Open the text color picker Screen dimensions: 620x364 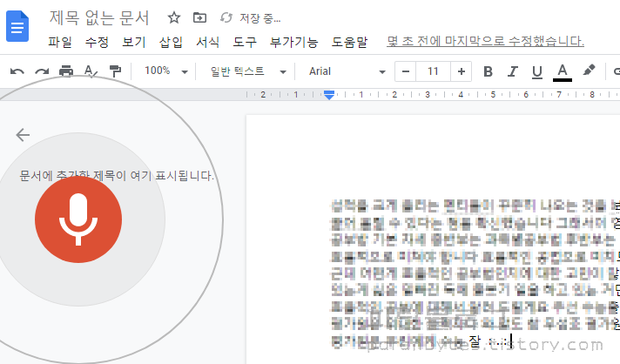[x=562, y=72]
